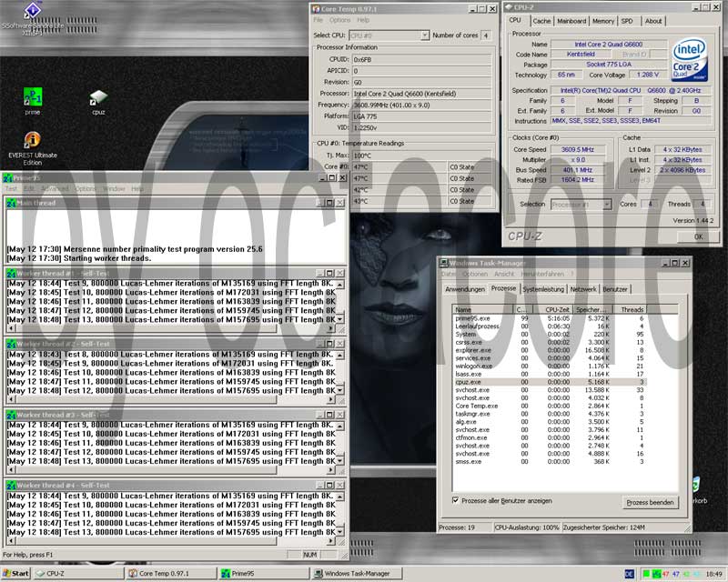Click the DE language indicator in tray
The height and width of the screenshot is (582, 728).
click(x=629, y=574)
